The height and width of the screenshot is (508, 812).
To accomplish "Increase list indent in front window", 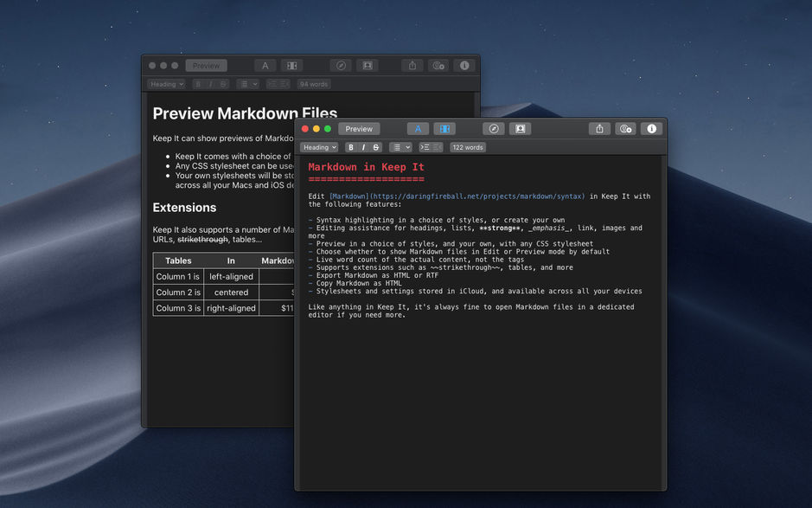I will [425, 147].
